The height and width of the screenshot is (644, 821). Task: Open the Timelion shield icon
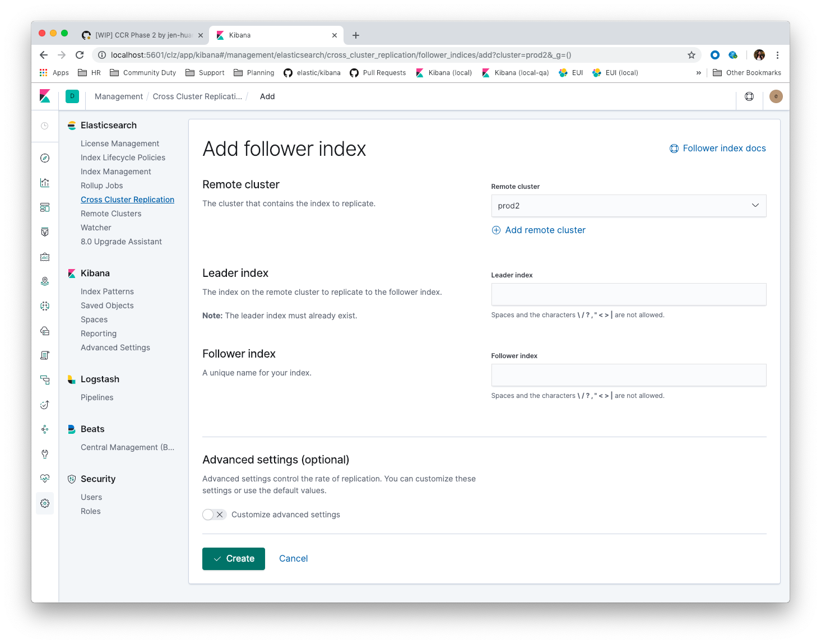45,232
